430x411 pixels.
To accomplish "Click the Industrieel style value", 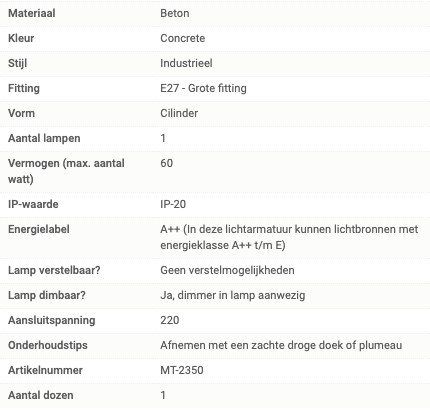I will click(186, 63).
